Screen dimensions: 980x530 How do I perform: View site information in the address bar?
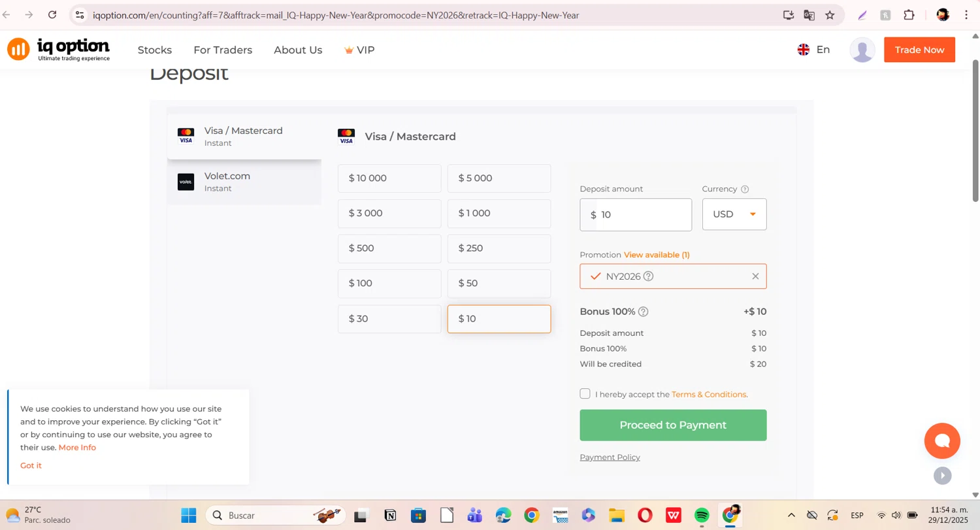(79, 15)
